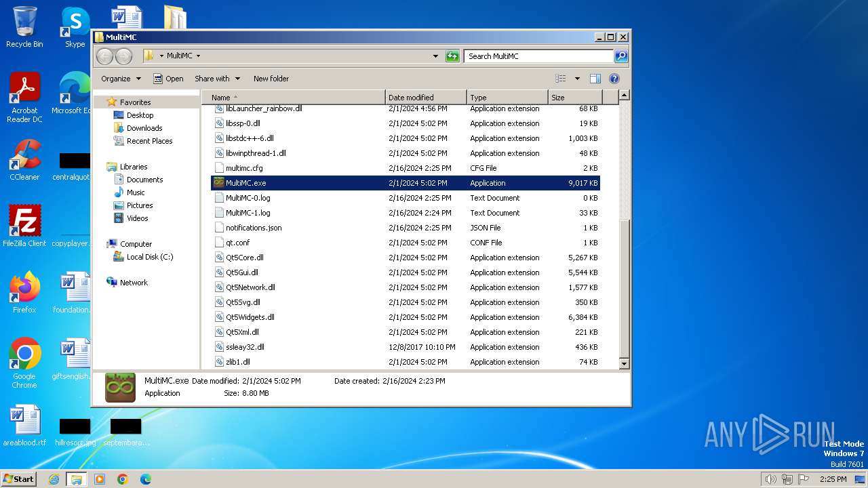This screenshot has width=868, height=488.
Task: Select notifications.json file row
Action: point(406,228)
